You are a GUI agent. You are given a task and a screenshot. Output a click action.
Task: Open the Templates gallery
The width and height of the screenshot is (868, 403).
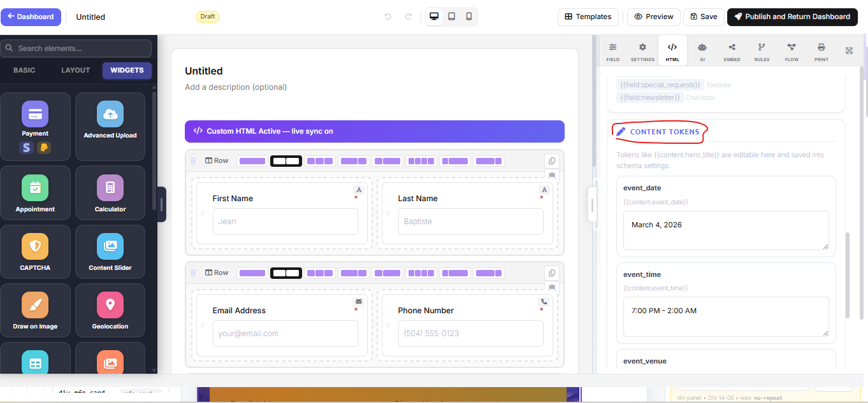coord(588,17)
